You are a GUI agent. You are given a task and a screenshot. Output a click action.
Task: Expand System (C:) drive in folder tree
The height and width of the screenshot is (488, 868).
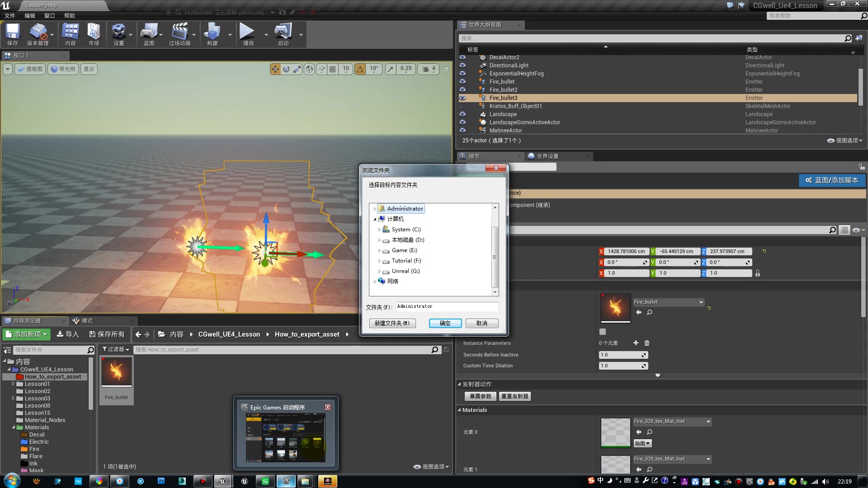(x=379, y=230)
